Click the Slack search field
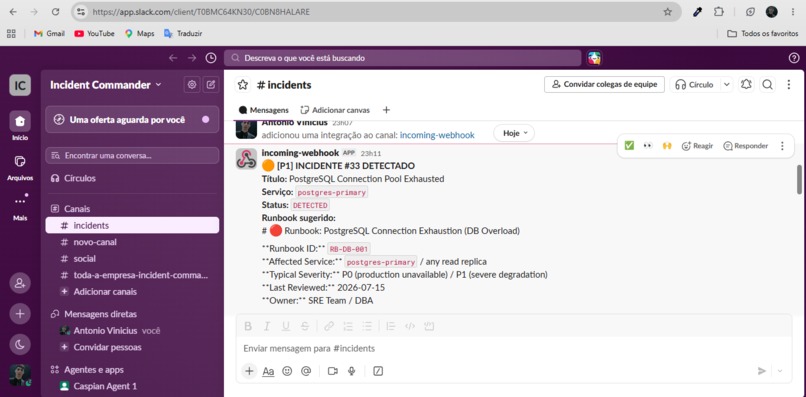Screen dimensions: 806x397 click(x=402, y=58)
